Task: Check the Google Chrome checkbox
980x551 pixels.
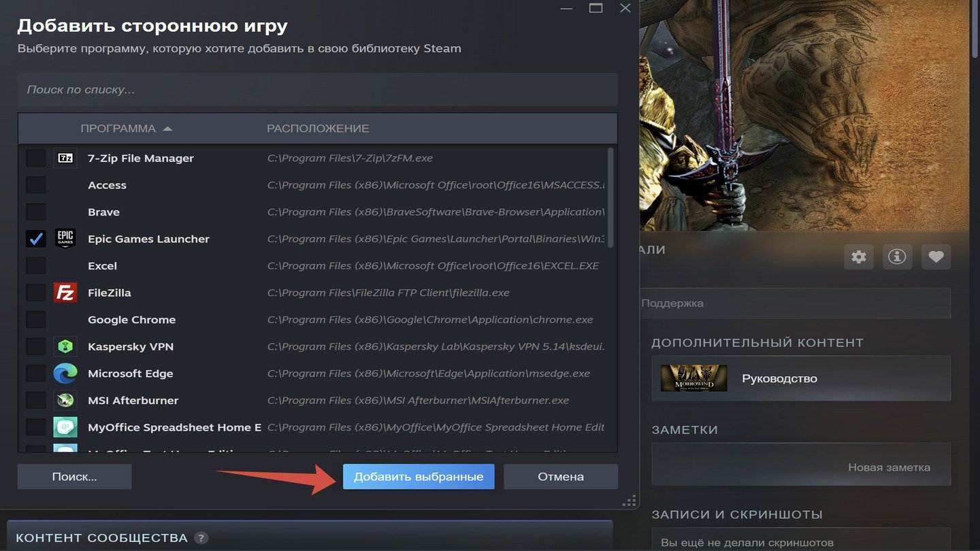Action: pos(35,320)
